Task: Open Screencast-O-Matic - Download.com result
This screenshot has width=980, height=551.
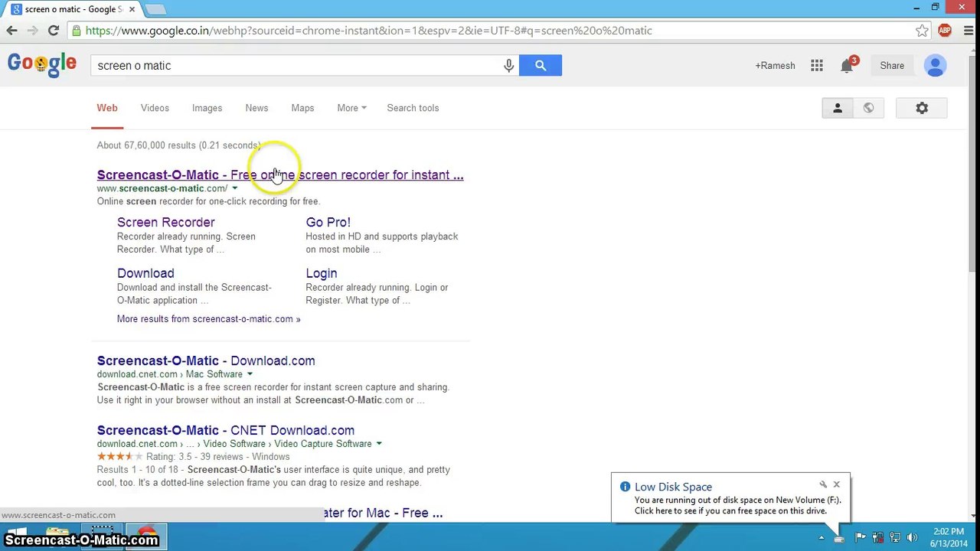Action: coord(206,360)
